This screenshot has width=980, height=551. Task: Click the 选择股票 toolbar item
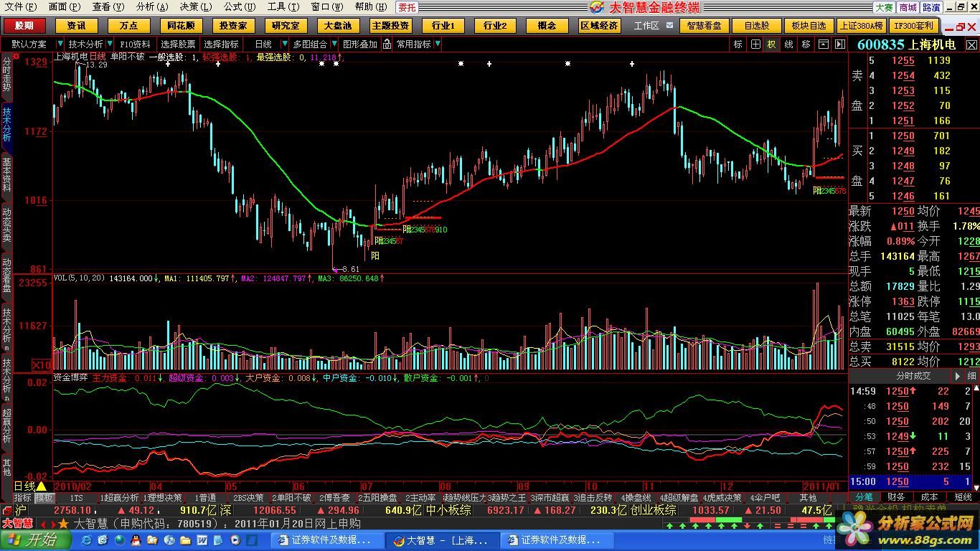click(x=178, y=44)
